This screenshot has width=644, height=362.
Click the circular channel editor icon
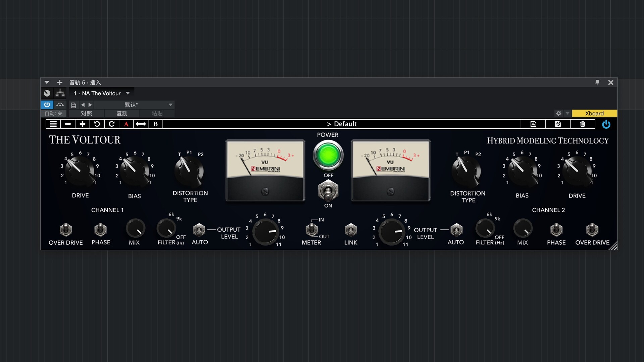pyautogui.click(x=47, y=93)
